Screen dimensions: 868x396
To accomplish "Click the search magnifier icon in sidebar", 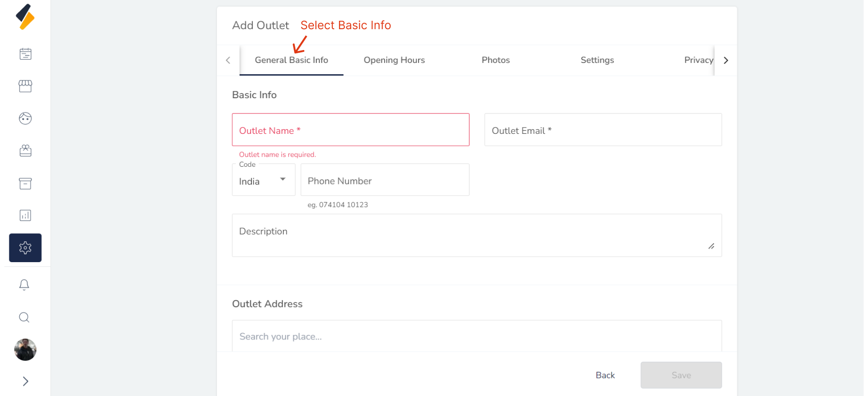I will 24,317.
